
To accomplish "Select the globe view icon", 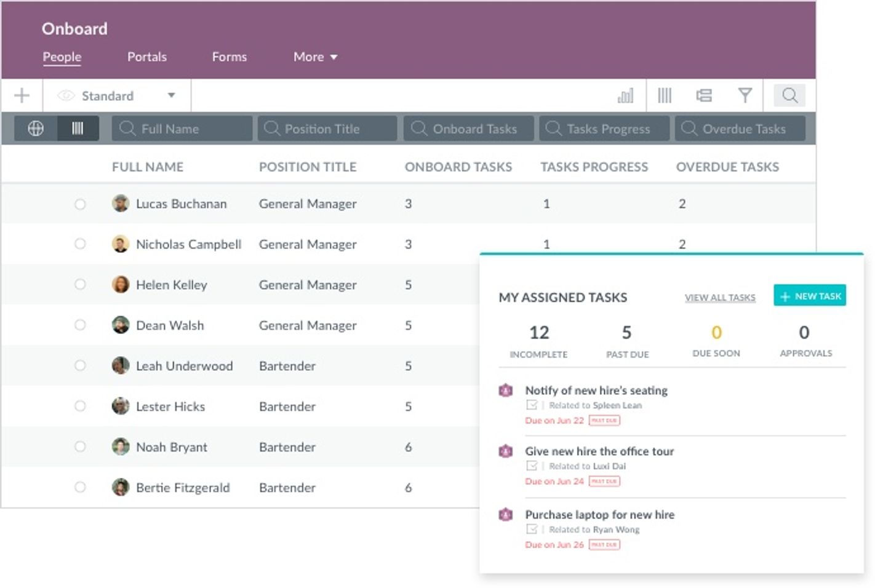I will [36, 129].
